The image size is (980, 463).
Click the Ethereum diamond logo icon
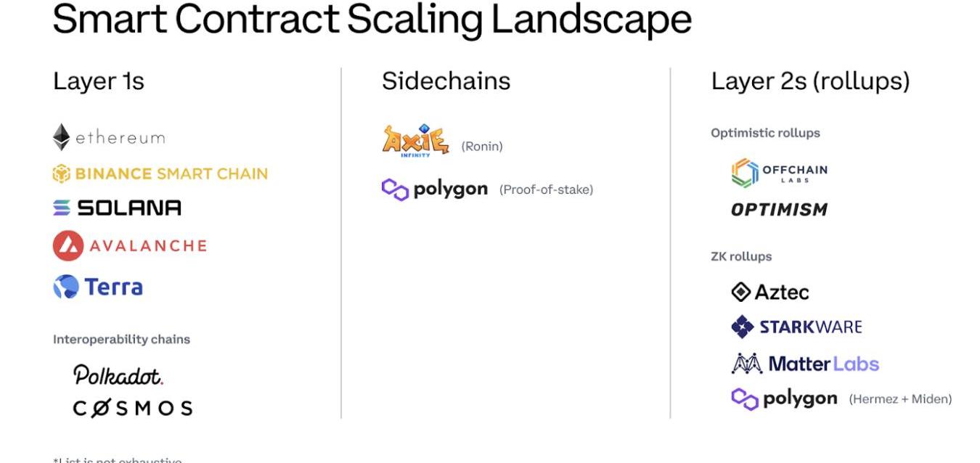tap(62, 137)
